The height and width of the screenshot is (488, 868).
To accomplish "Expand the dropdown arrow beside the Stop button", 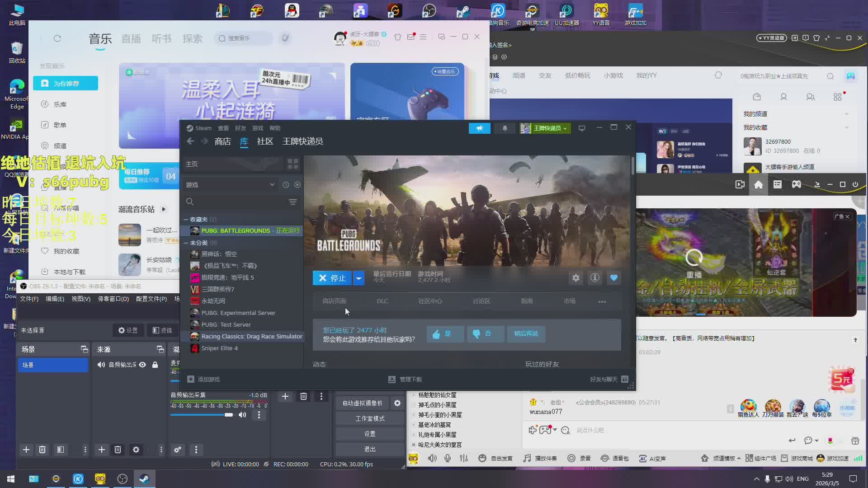I will coord(359,278).
